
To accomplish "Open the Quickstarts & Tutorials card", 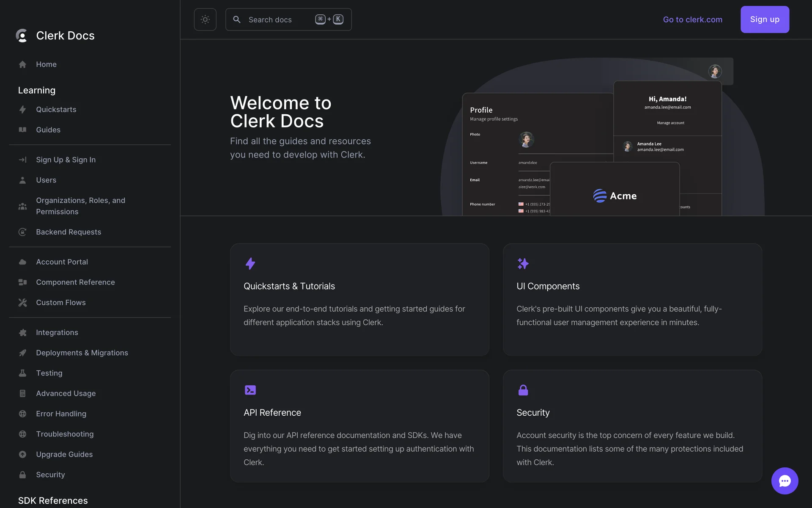I will 359,299.
